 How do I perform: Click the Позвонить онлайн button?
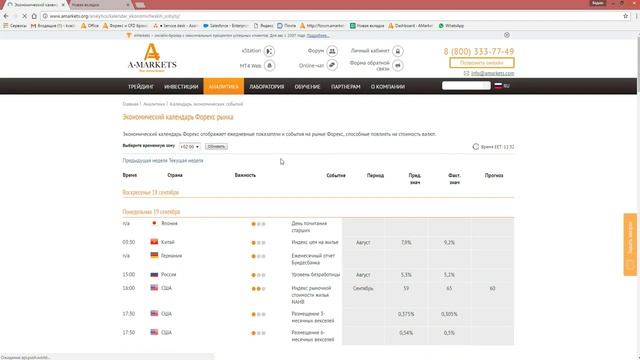point(482,63)
